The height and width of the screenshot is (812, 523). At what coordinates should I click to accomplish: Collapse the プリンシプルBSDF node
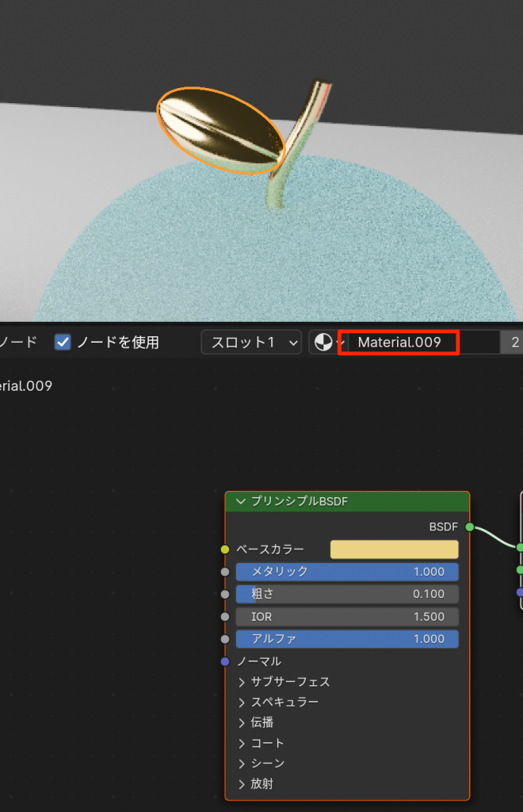240,502
